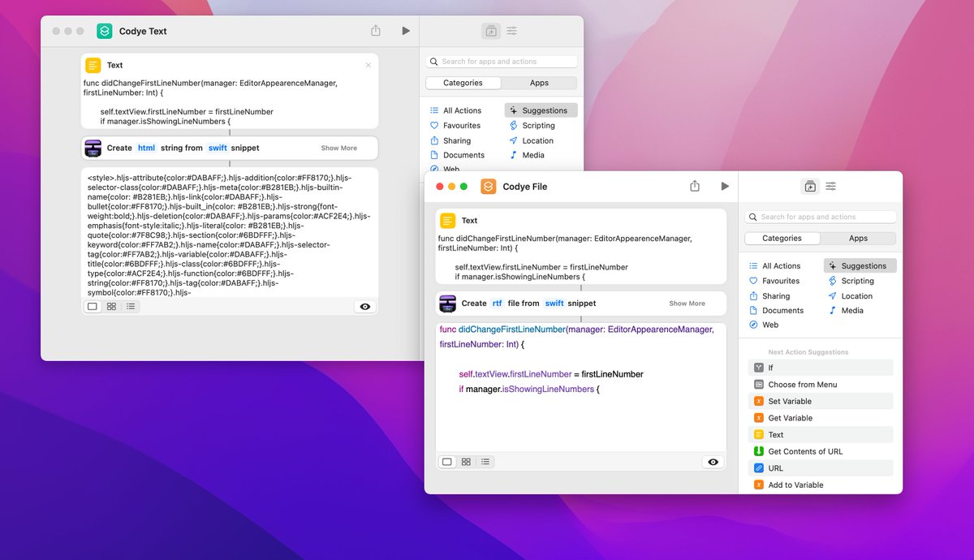Click the Codye File shortcut app icon
This screenshot has height=560, width=974.
pyautogui.click(x=488, y=187)
